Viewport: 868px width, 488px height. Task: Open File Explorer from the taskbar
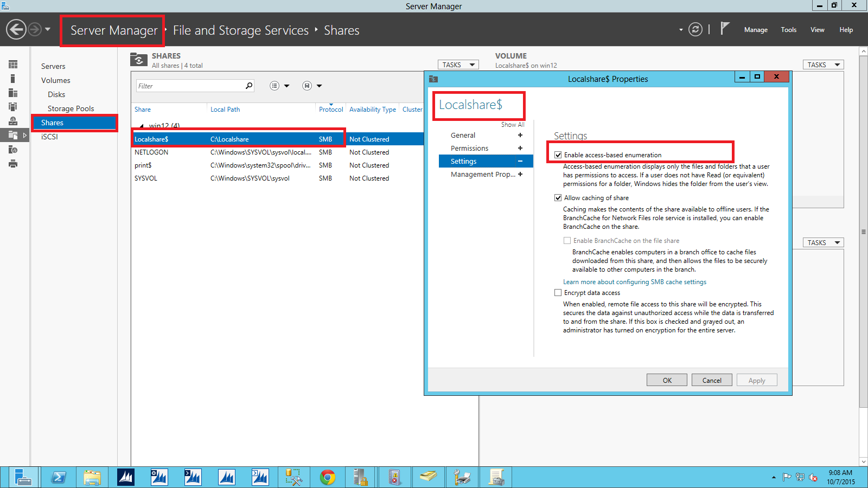coord(92,477)
